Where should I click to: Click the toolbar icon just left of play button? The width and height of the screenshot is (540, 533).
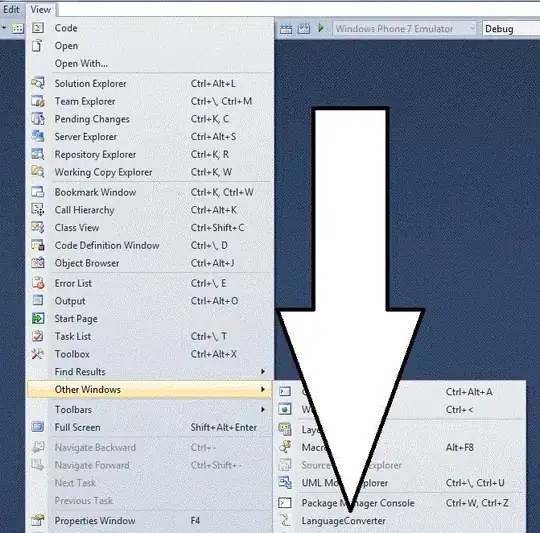[x=303, y=28]
